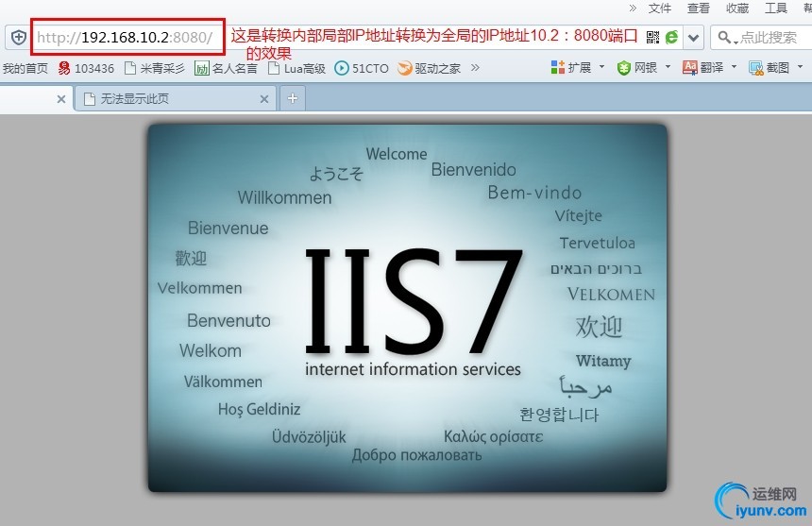The width and height of the screenshot is (812, 526).
Task: Click the red 103436 bookmark favicon
Action: [64, 68]
